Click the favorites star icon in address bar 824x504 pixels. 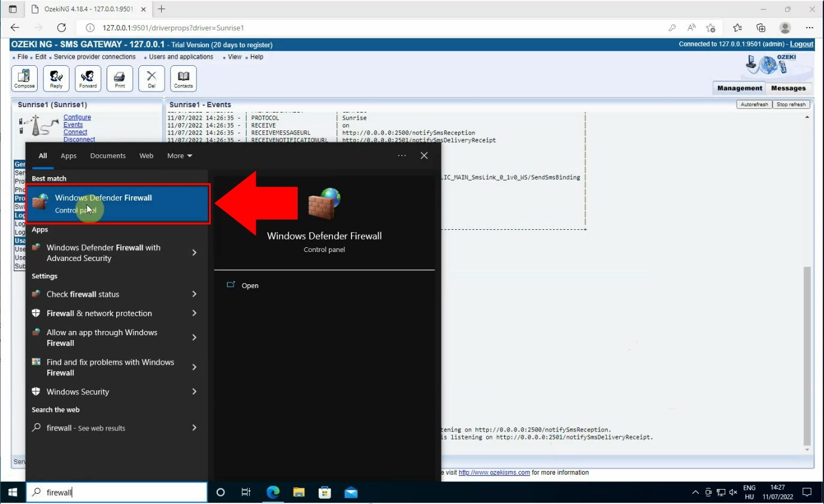(711, 28)
